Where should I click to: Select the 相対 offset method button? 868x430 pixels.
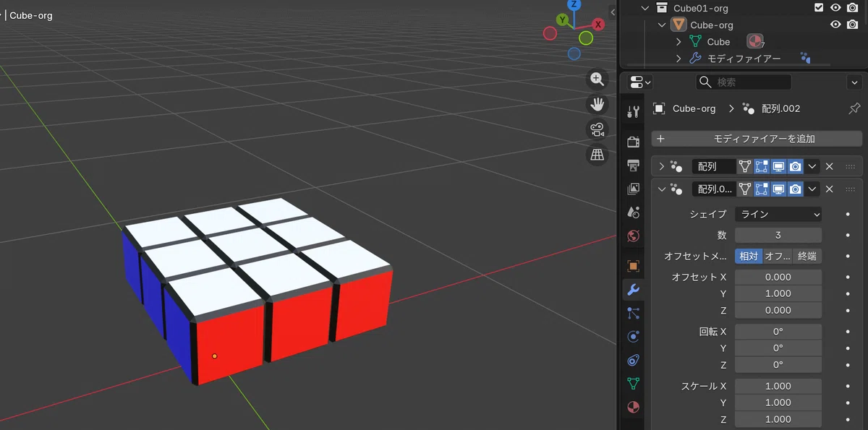(749, 256)
